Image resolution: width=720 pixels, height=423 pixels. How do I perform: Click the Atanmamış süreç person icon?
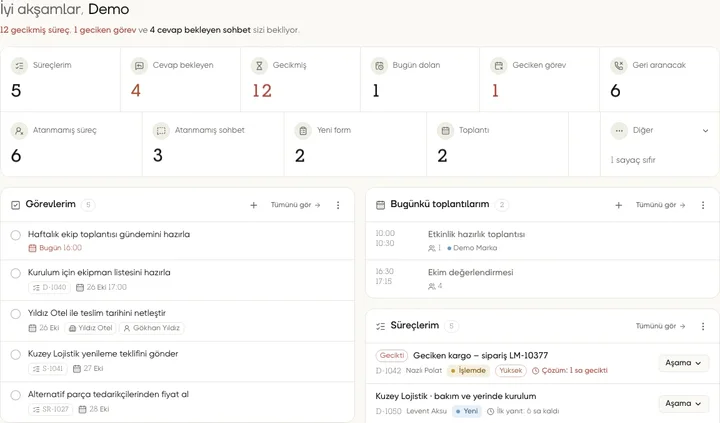click(x=19, y=131)
